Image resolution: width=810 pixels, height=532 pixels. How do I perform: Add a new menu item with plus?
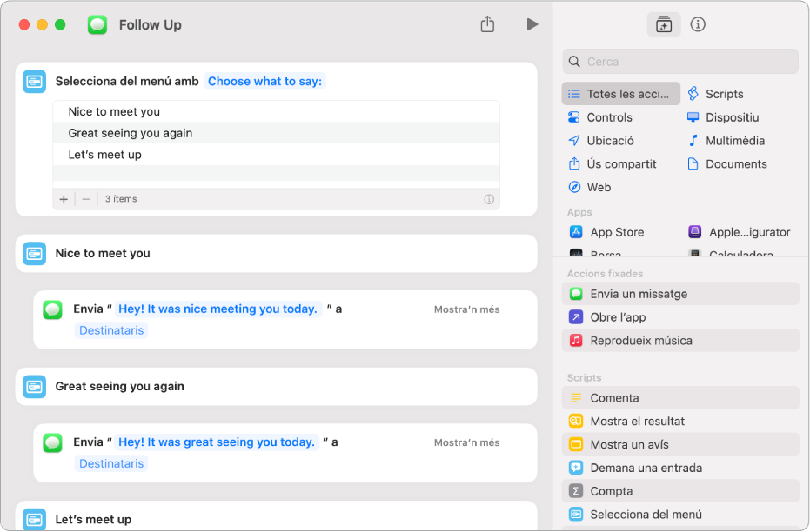click(x=64, y=199)
